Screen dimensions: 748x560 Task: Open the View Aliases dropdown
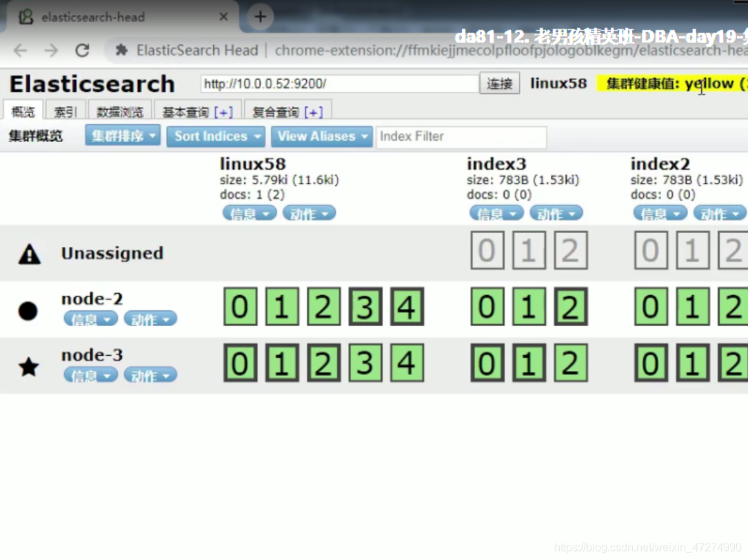point(322,136)
